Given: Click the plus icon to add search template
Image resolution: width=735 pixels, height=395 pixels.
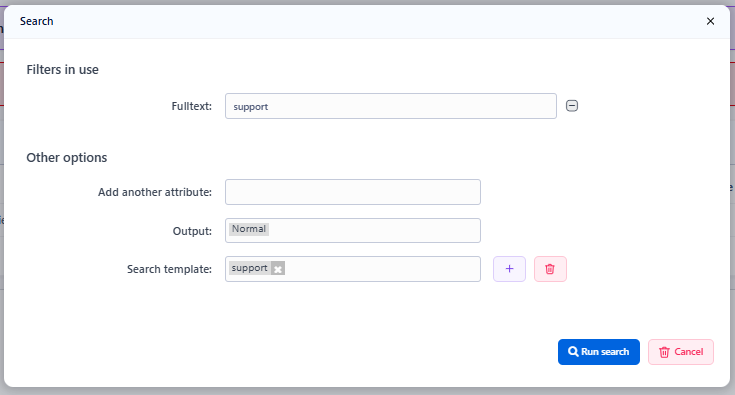Looking at the screenshot, I should click(x=510, y=269).
